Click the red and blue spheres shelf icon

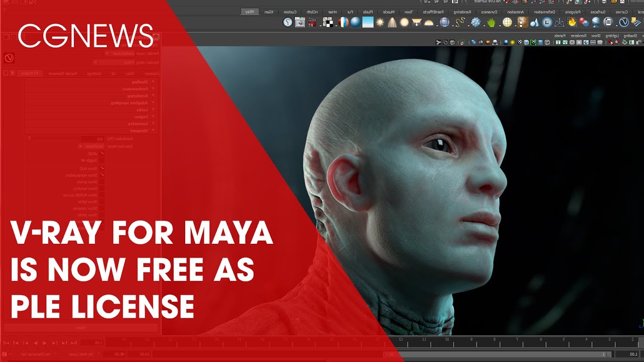pyautogui.click(x=584, y=22)
